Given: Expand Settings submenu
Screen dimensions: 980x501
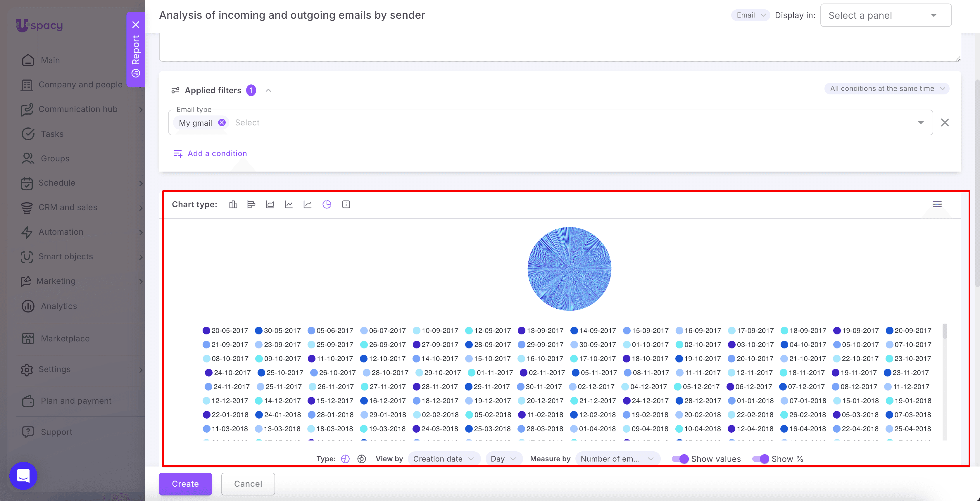Looking at the screenshot, I should click(x=141, y=370).
